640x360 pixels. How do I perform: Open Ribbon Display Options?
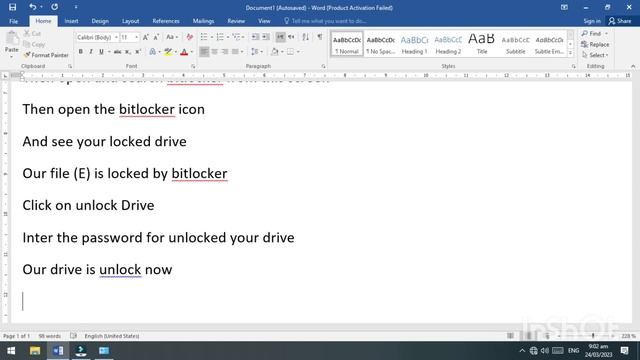564,7
